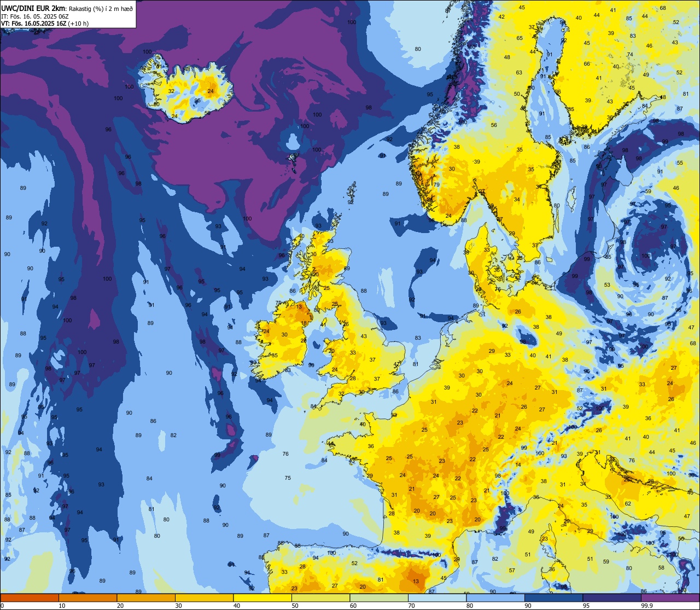700x610 pixels.
Task: Click the medium blue 80–90 legend swatch
Action: 495,597
